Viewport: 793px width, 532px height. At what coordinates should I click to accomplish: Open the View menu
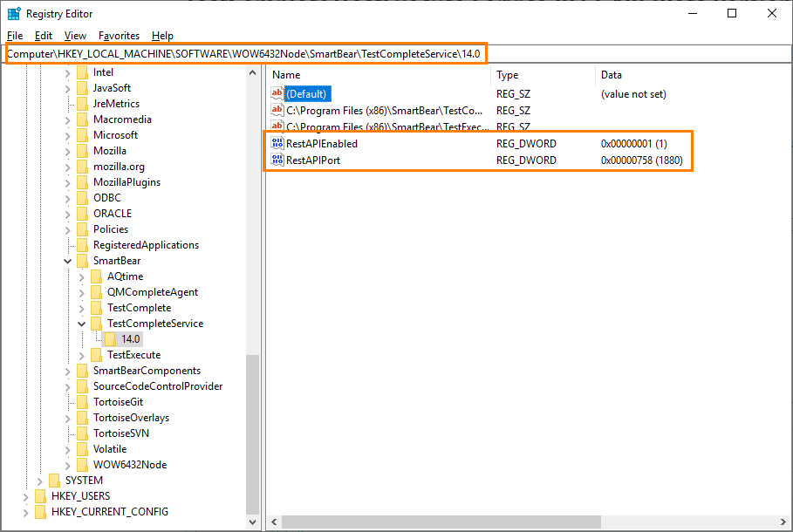tap(74, 36)
